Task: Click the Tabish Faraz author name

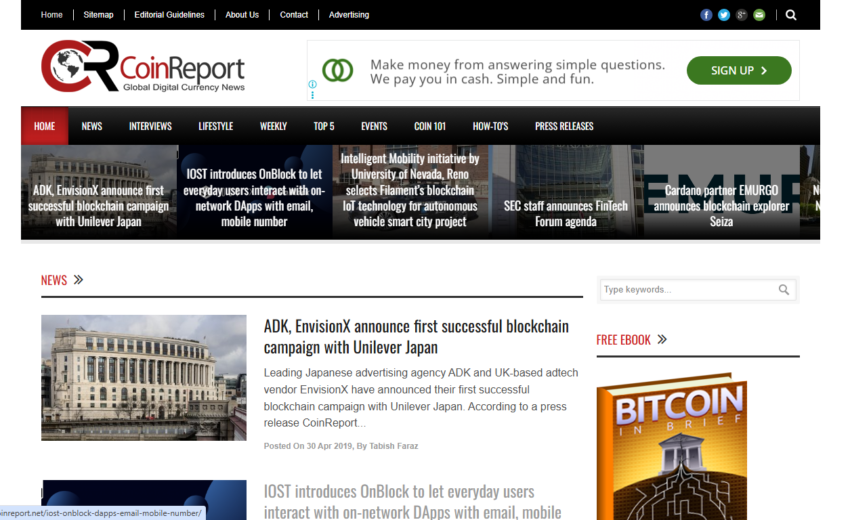Action: point(394,446)
